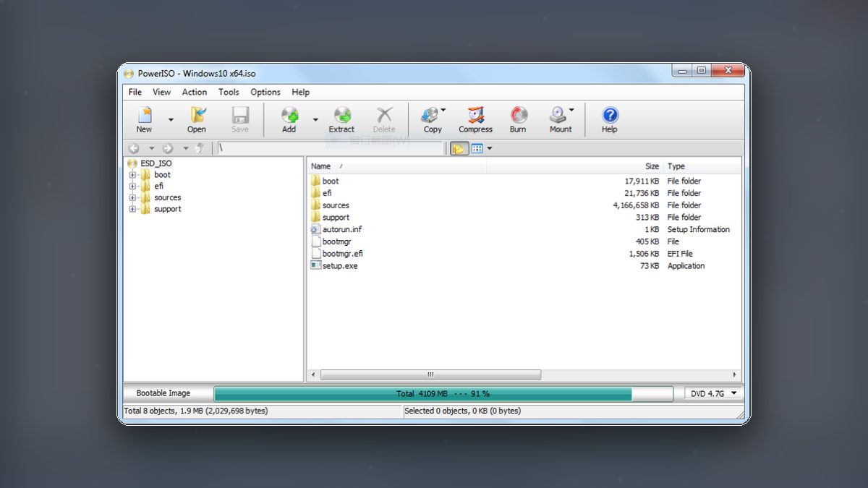Click the path address field
Viewport: 868px width, 488px height.
pyautogui.click(x=330, y=148)
